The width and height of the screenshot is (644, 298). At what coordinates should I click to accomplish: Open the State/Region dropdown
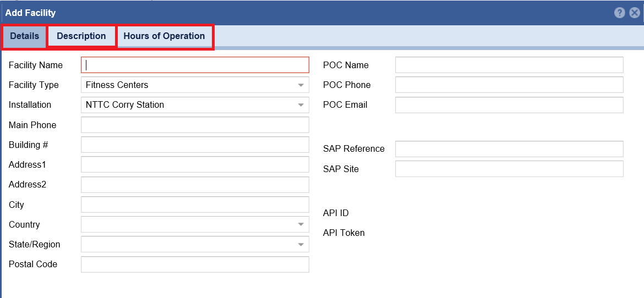[x=301, y=245]
